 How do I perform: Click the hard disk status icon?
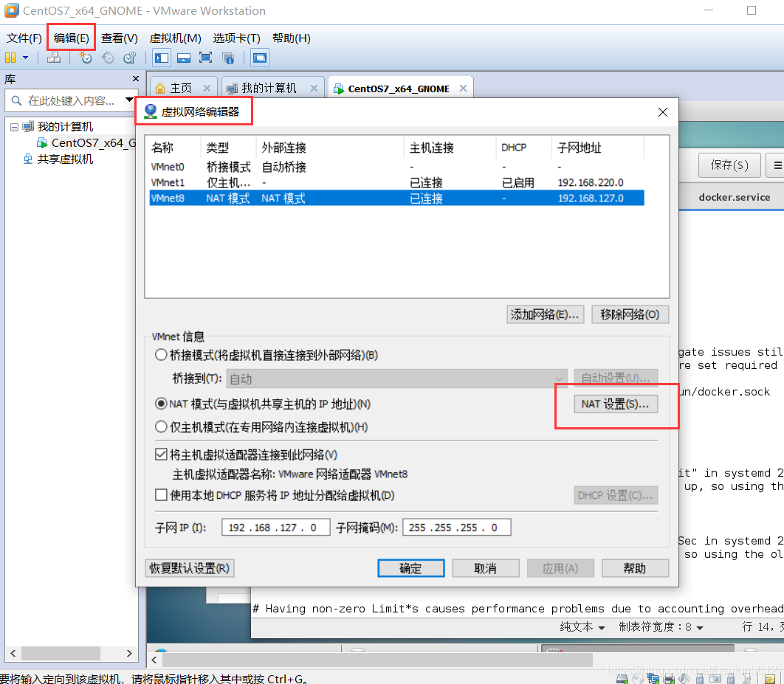[622, 679]
